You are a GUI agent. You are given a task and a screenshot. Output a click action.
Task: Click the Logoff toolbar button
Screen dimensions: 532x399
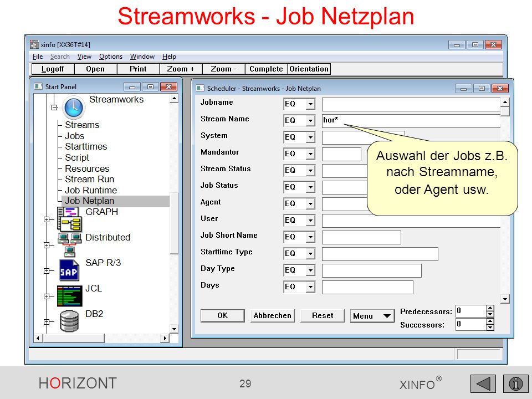(x=53, y=69)
